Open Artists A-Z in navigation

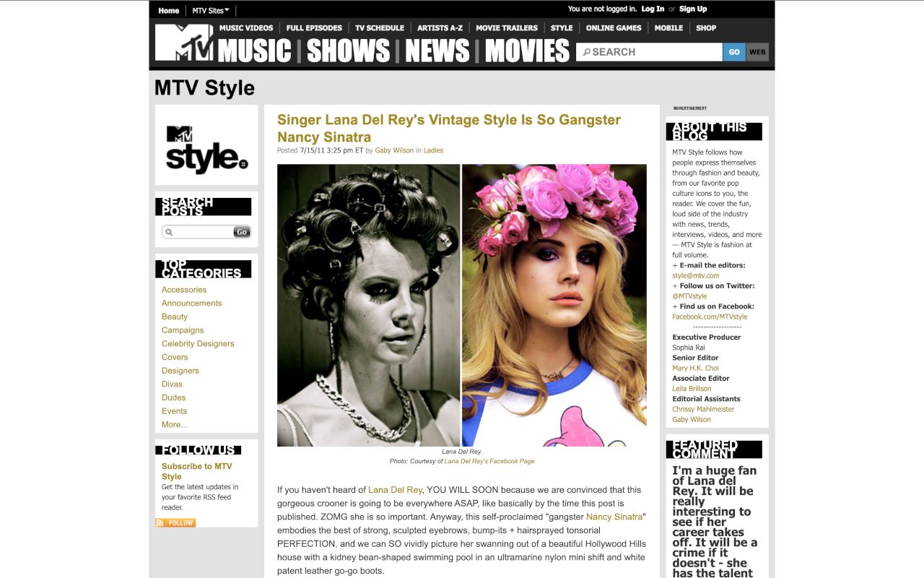coord(440,28)
